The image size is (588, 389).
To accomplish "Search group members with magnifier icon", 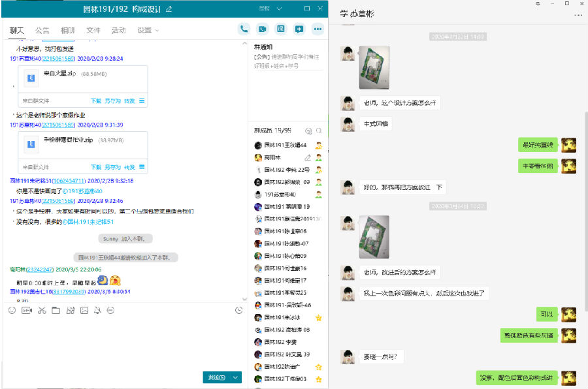I will pos(318,131).
